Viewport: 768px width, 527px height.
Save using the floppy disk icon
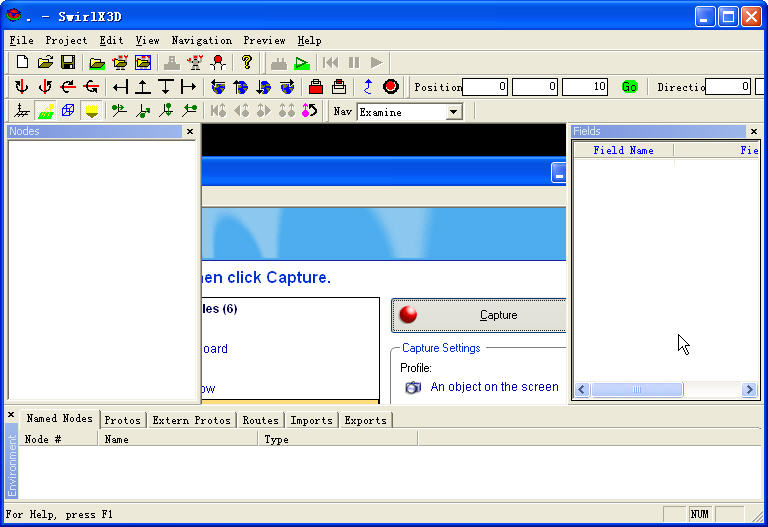click(x=68, y=62)
